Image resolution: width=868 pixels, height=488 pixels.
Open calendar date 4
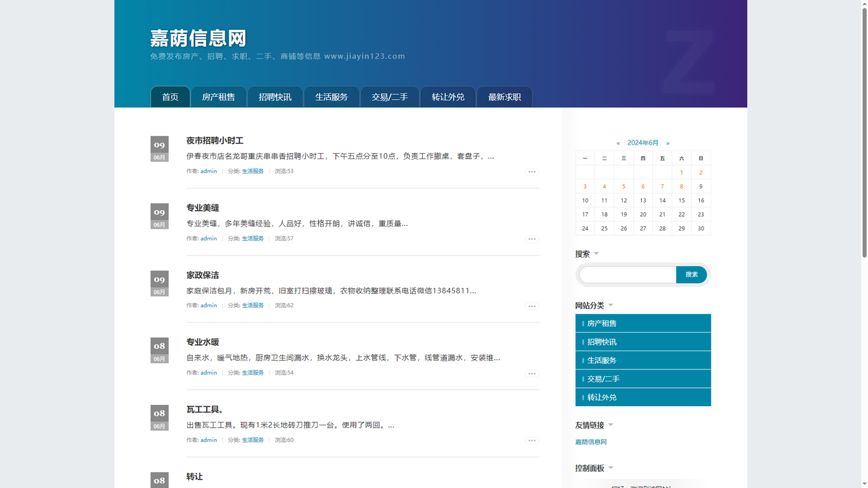click(604, 187)
